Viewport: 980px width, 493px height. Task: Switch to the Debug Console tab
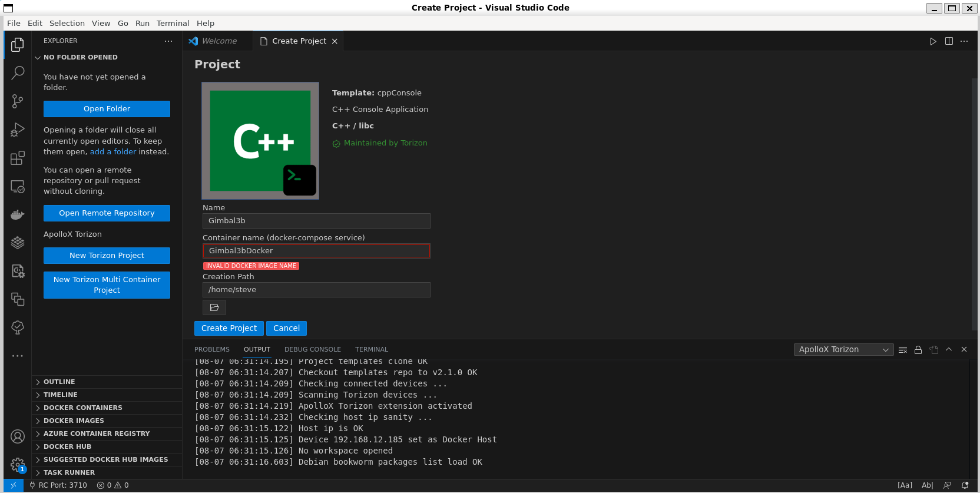click(312, 349)
